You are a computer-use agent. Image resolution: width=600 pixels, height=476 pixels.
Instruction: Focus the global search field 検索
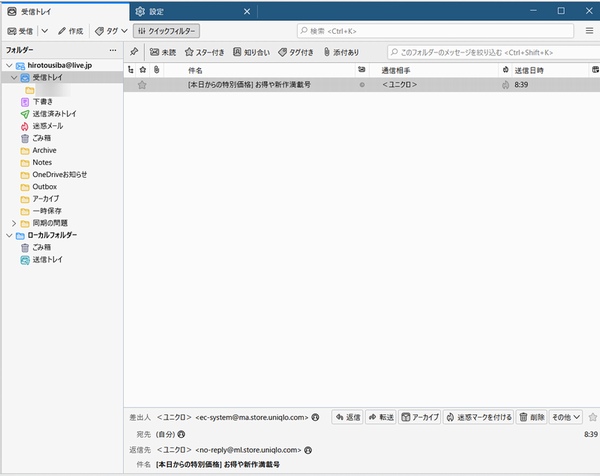[435, 31]
